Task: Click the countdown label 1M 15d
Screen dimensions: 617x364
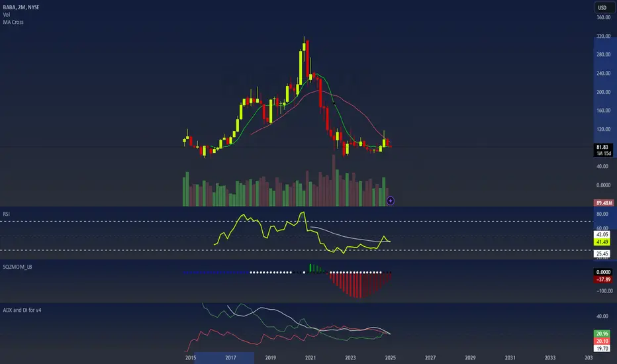Action: 604,153
